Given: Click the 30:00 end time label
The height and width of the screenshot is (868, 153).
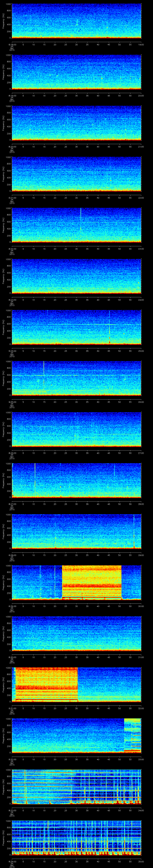Looking at the screenshot, I should [141, 606].
